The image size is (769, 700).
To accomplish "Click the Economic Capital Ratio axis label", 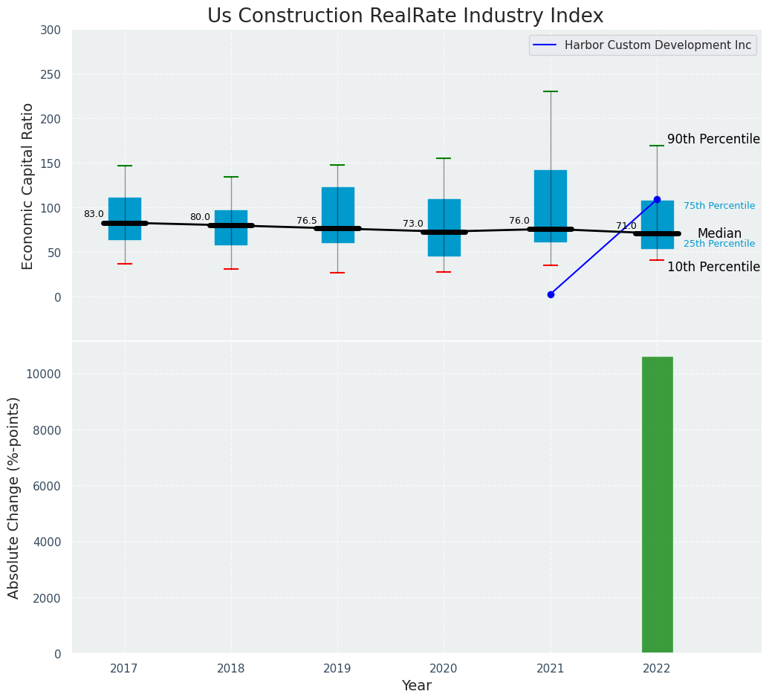I will click(x=28, y=186).
